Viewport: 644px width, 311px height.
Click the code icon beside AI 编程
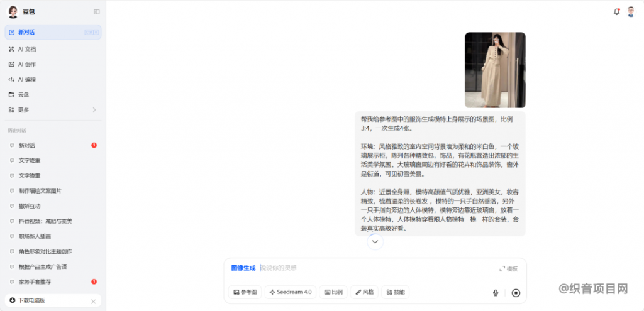[11, 80]
